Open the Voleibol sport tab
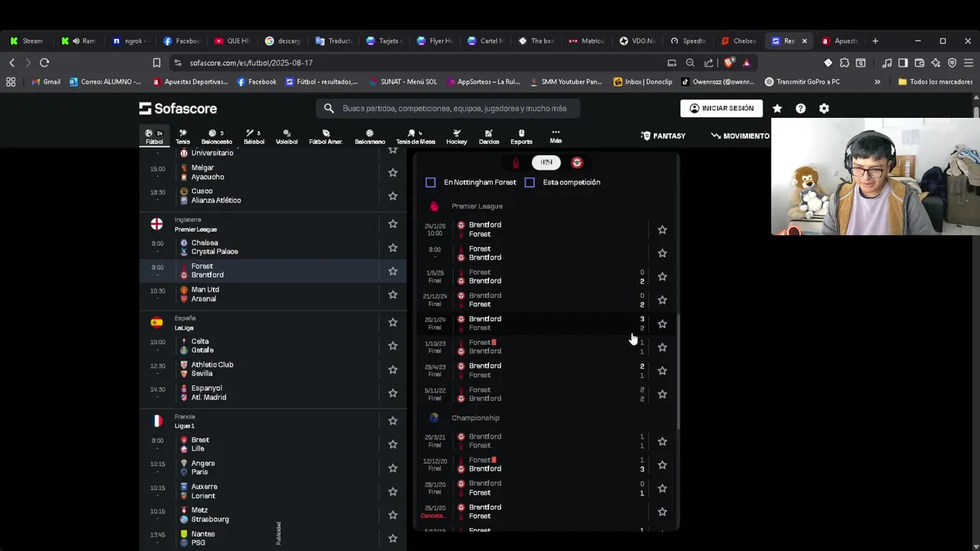Screen dimensions: 980x551 click(286, 137)
